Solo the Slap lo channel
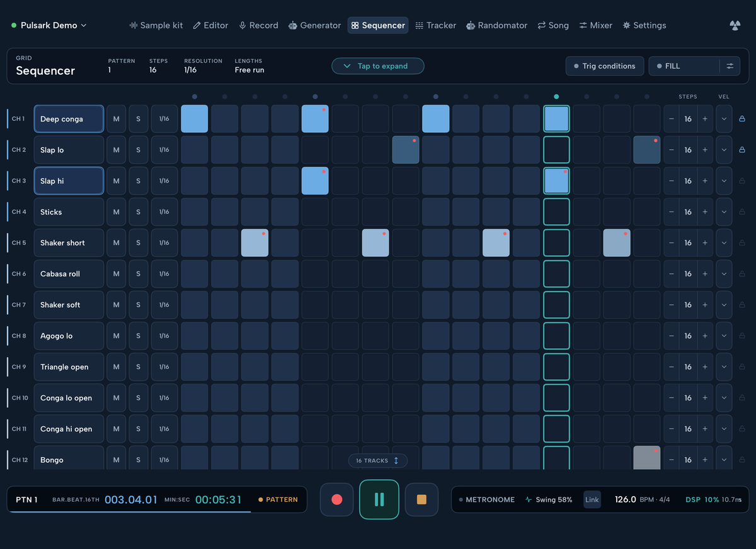 pyautogui.click(x=139, y=150)
